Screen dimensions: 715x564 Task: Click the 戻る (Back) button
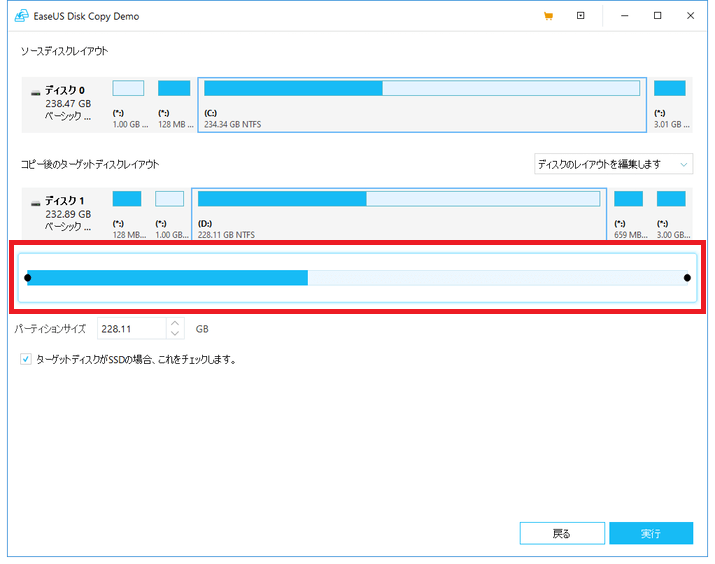(x=561, y=533)
